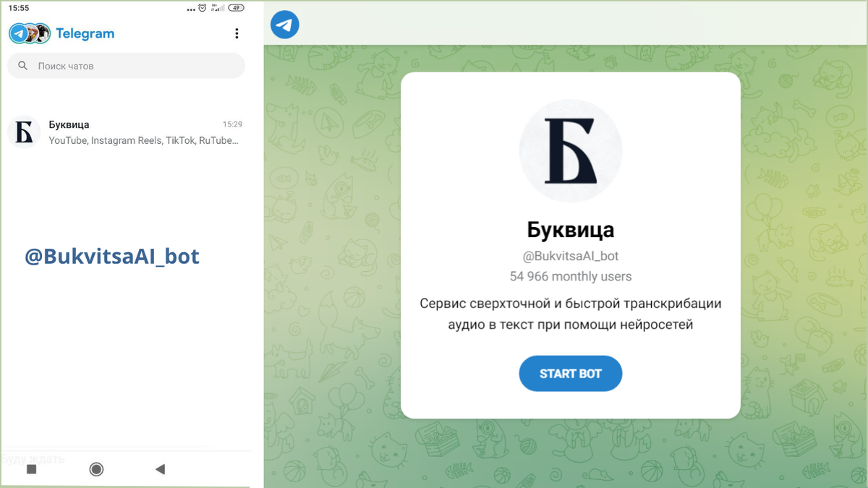
Task: Tap the Android triangle back button
Action: [x=161, y=469]
